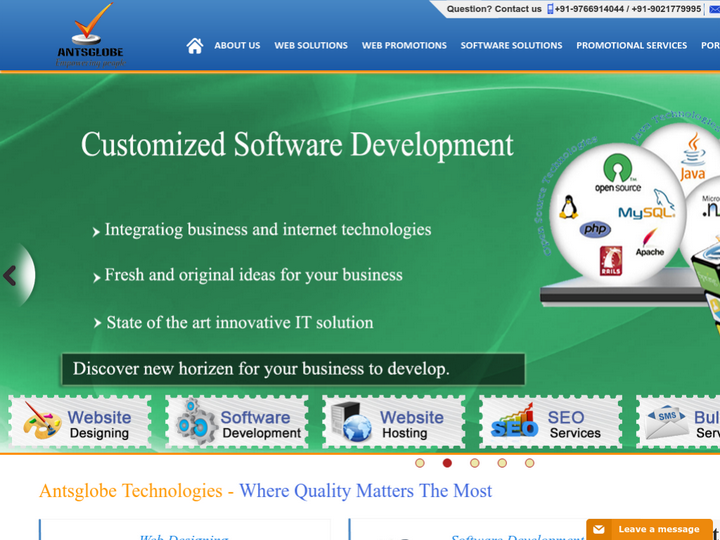The height and width of the screenshot is (540, 720).
Task: Click the envelope icon in Leave a message
Action: point(599,529)
